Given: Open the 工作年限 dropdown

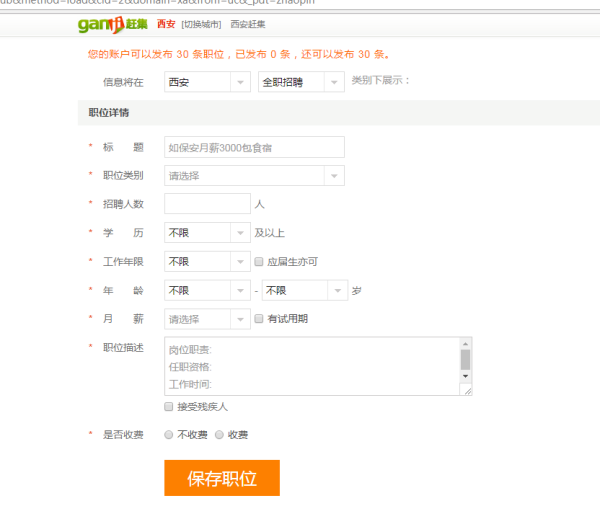Looking at the screenshot, I should tap(207, 261).
